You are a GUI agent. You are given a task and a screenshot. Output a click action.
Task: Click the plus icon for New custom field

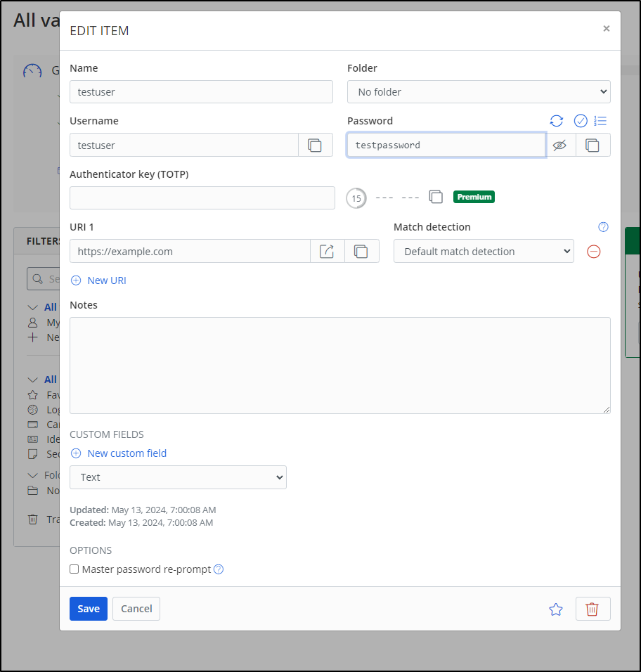tap(76, 453)
